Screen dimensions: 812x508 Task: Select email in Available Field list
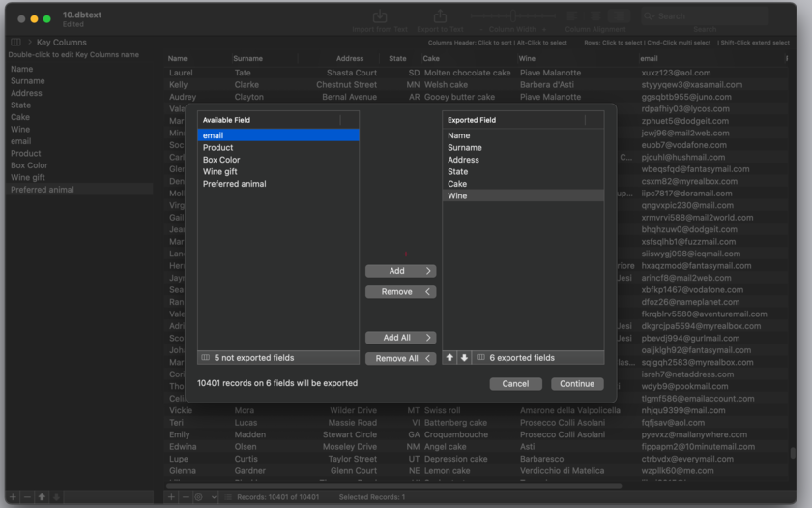[x=278, y=135]
